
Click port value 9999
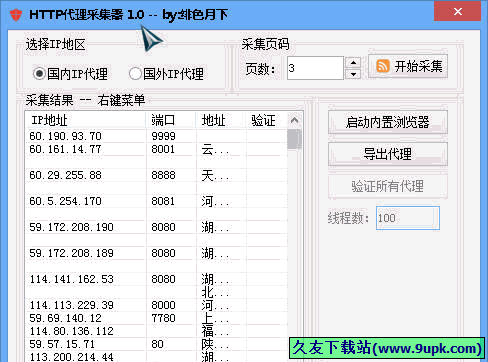point(163,136)
